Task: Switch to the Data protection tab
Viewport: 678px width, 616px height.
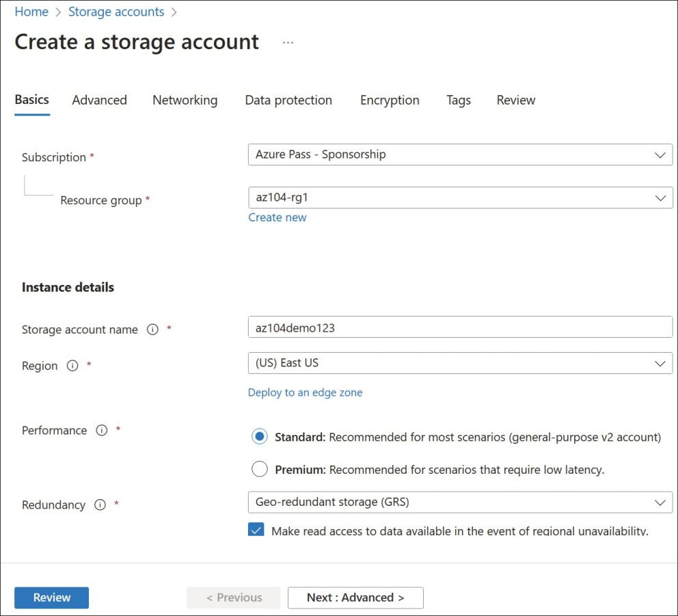Action: 288,100
